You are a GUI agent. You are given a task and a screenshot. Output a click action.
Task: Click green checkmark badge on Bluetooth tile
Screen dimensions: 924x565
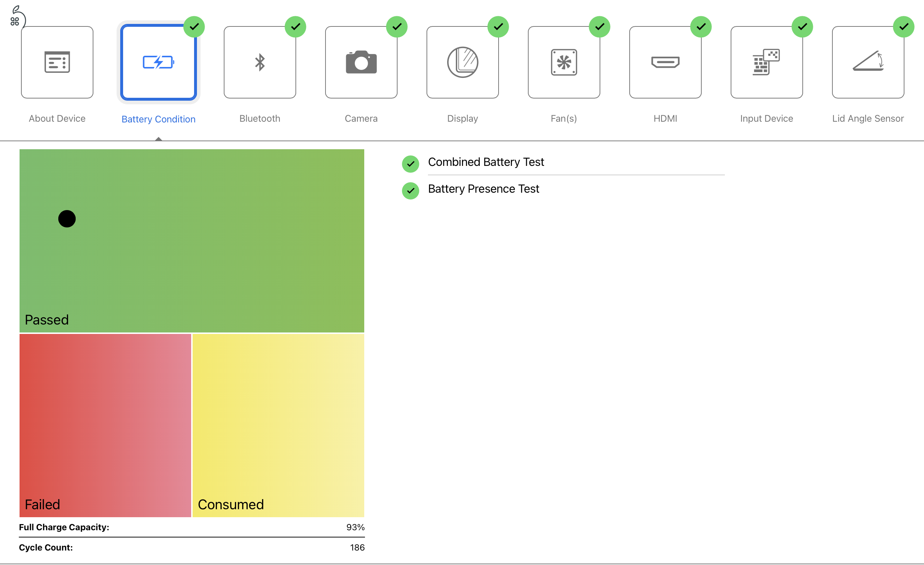(295, 27)
